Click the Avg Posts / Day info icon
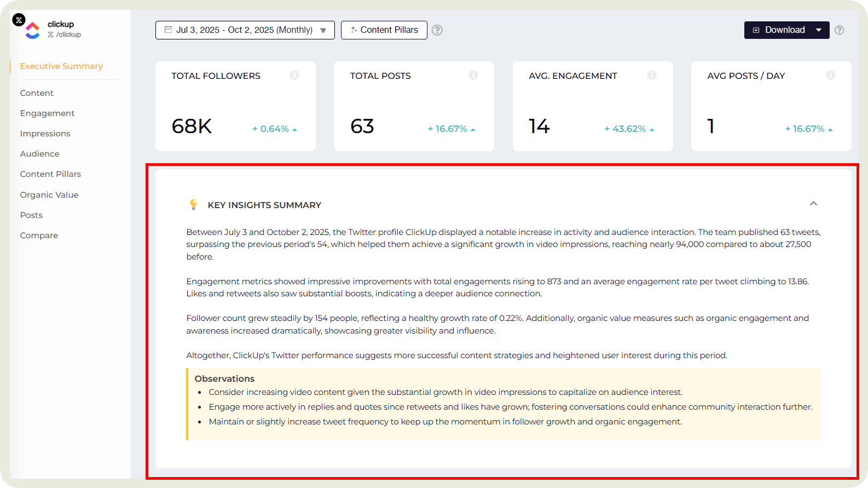 coord(831,75)
